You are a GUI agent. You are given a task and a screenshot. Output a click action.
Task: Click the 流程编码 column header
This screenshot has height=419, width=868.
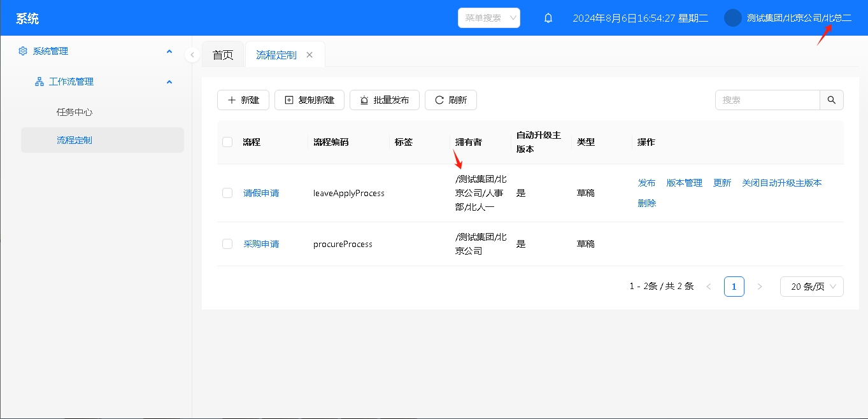[x=331, y=142]
